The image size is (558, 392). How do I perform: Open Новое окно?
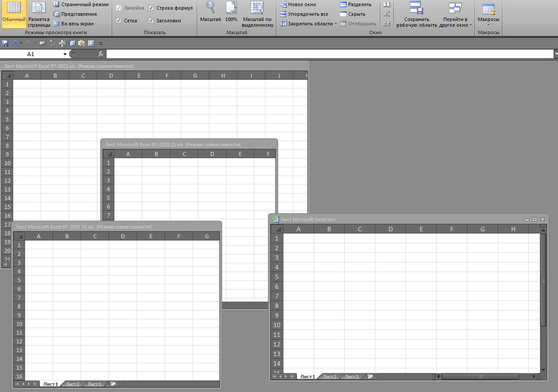[x=298, y=4]
